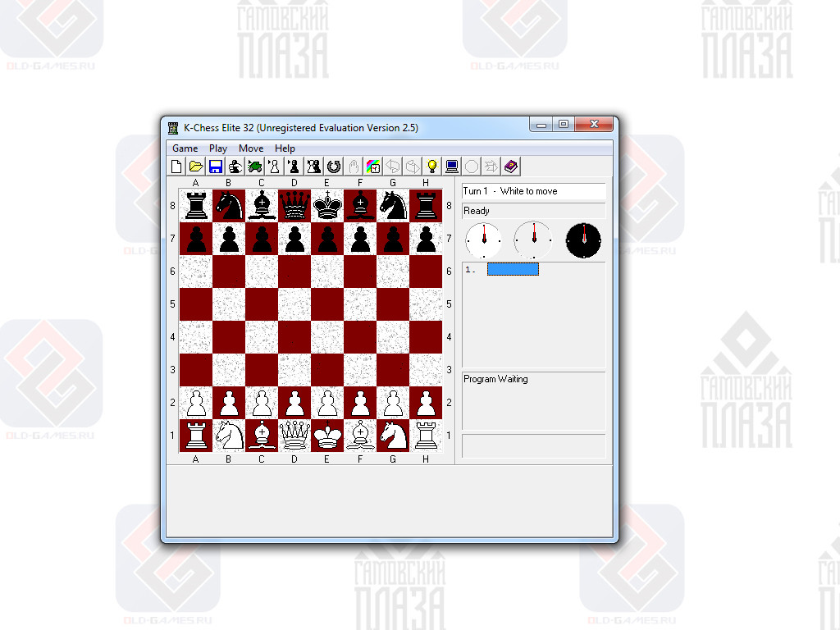Select the white king on E1
Screen dimensions: 840x630
[x=327, y=436]
